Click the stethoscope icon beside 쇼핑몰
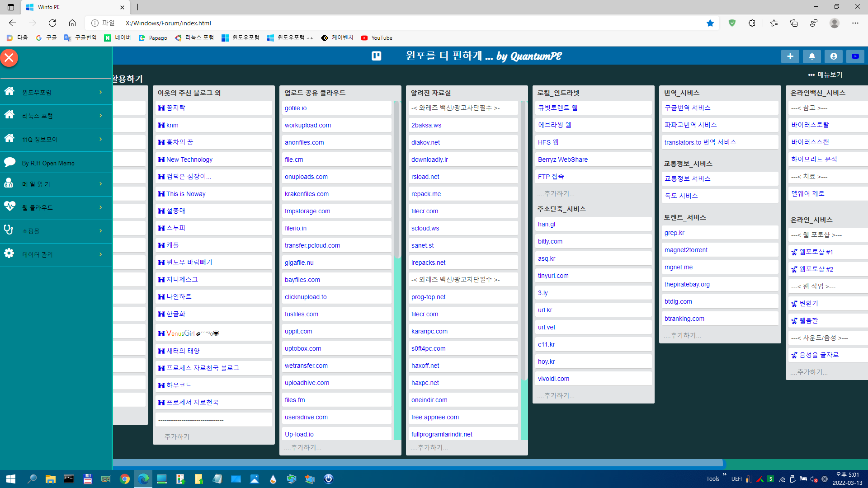Image resolution: width=868 pixels, height=488 pixels. coord(9,230)
